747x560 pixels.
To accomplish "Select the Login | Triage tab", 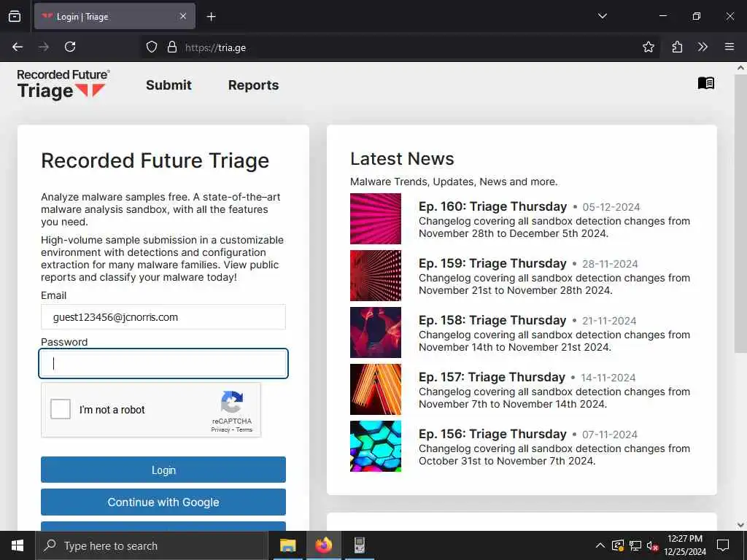I will point(115,17).
